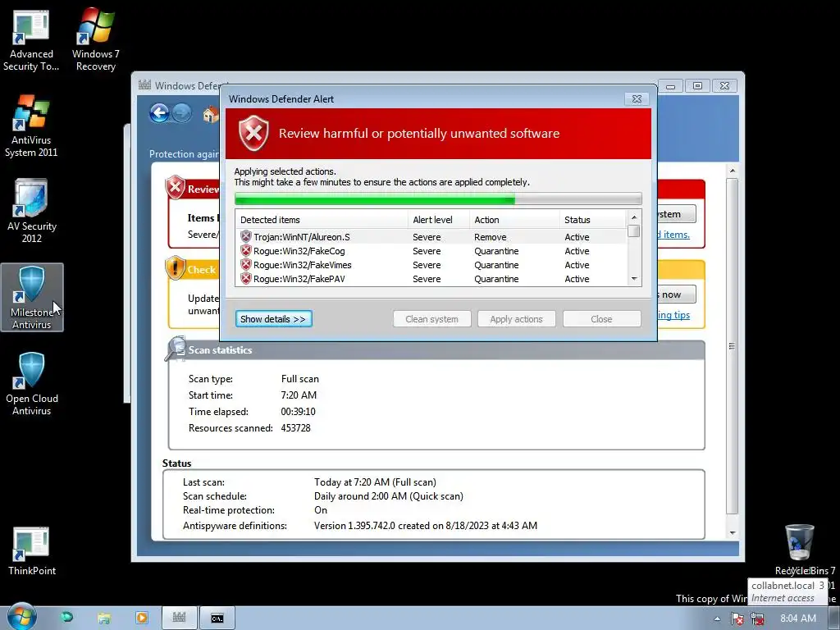Click the network status tray icon
The image size is (840, 630).
(757, 619)
